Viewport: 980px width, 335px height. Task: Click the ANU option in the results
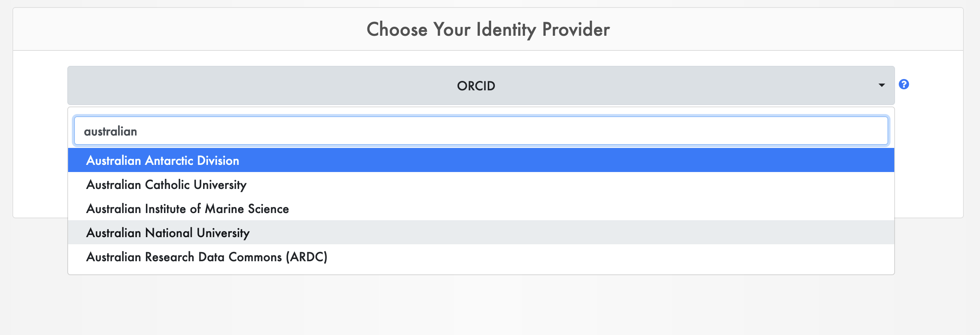point(481,233)
